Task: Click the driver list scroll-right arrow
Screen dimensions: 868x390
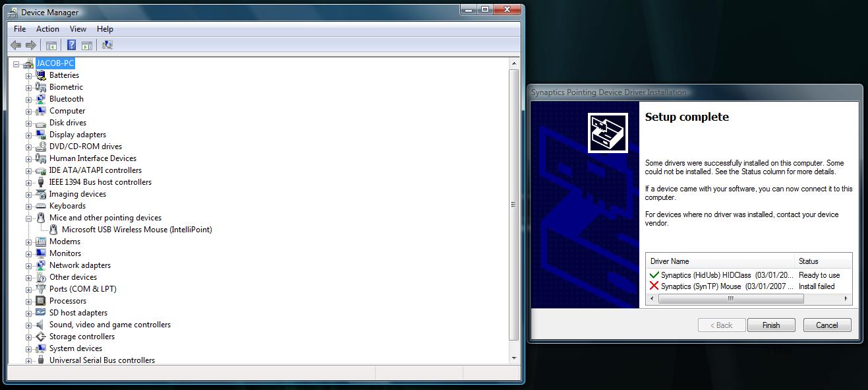Action: (x=846, y=299)
